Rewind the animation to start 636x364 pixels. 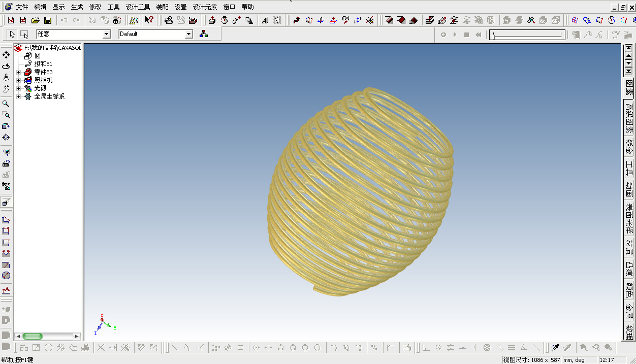pos(478,35)
